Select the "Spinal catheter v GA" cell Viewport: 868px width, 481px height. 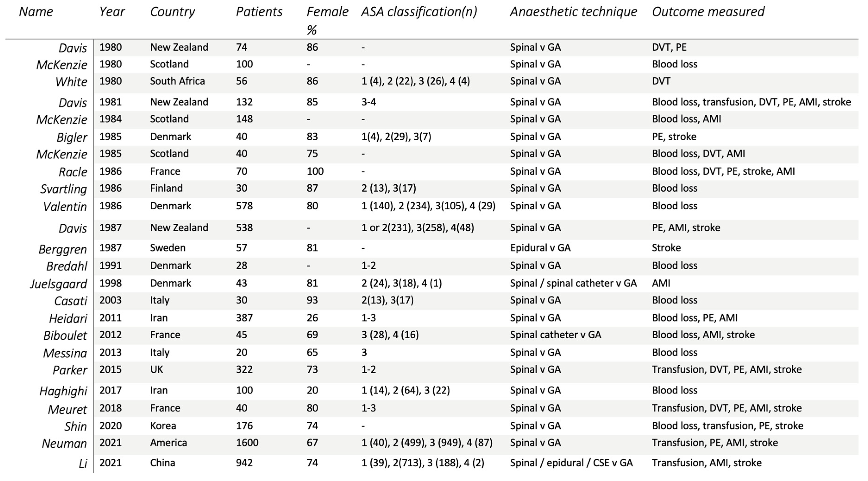coord(555,335)
